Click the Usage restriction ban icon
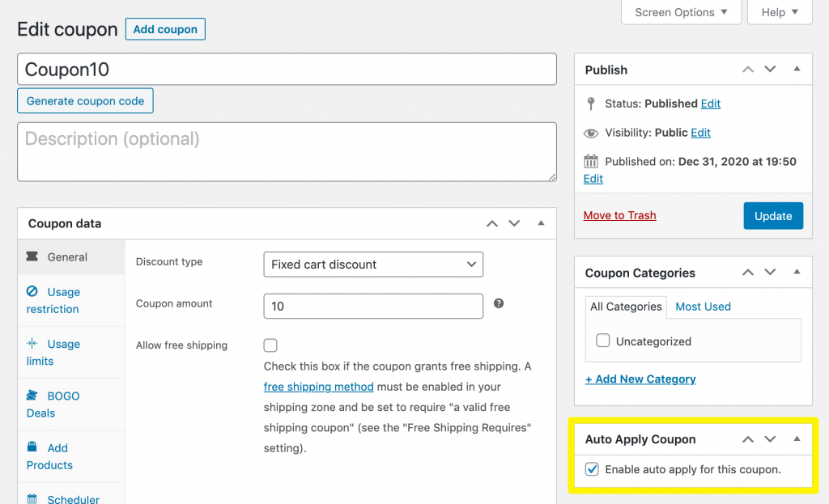 (32, 291)
